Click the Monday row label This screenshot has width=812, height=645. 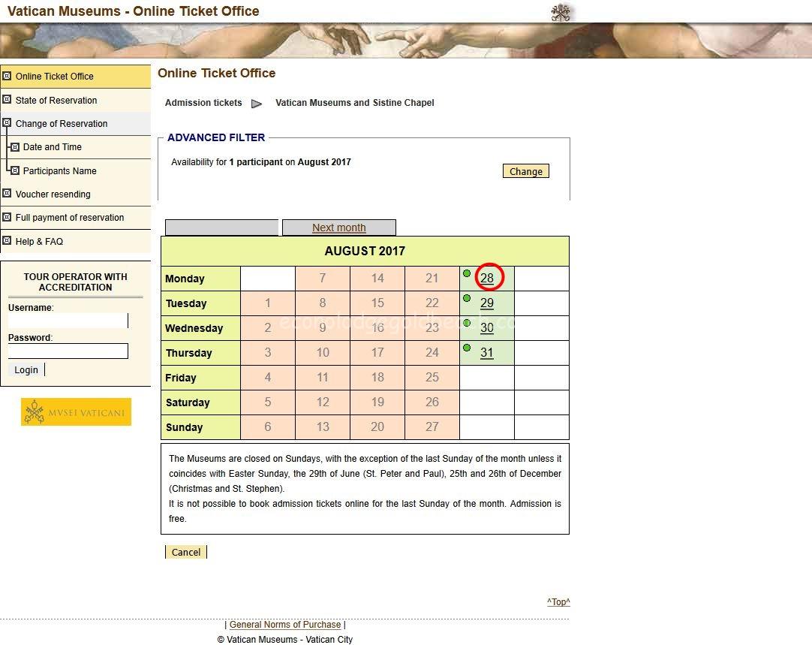[201, 279]
